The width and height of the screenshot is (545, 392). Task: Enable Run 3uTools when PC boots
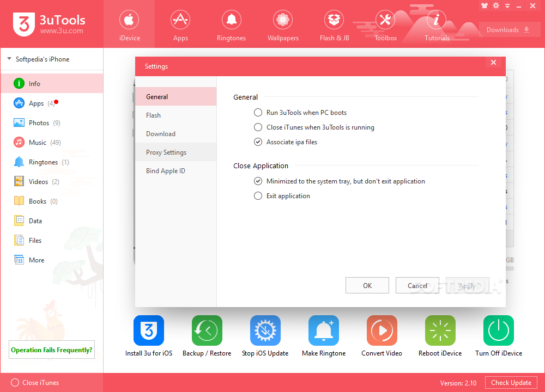point(258,113)
